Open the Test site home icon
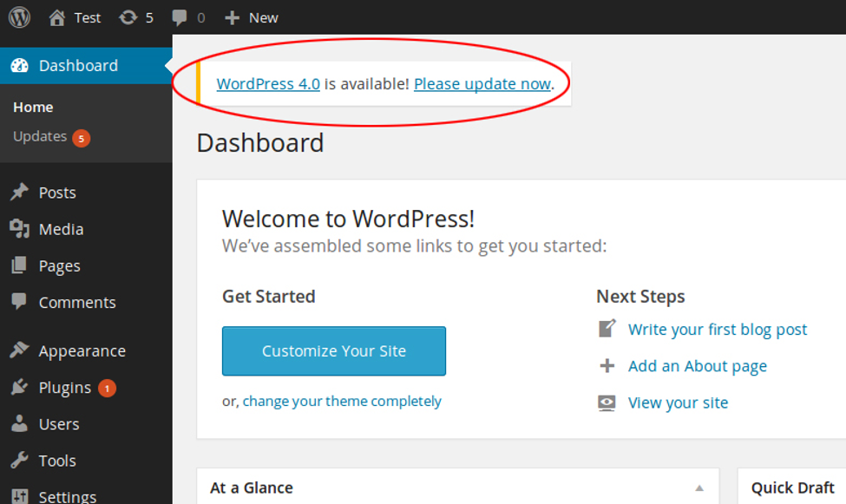The image size is (846, 504). coord(56,18)
